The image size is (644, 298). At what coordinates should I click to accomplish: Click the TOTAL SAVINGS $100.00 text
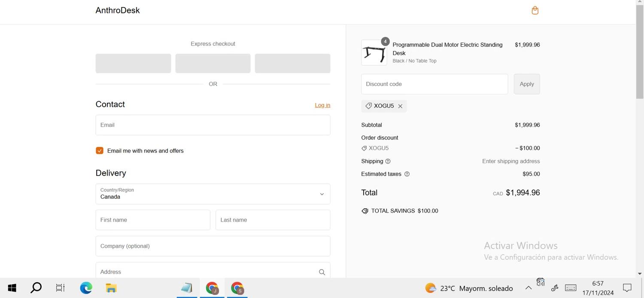click(404, 211)
